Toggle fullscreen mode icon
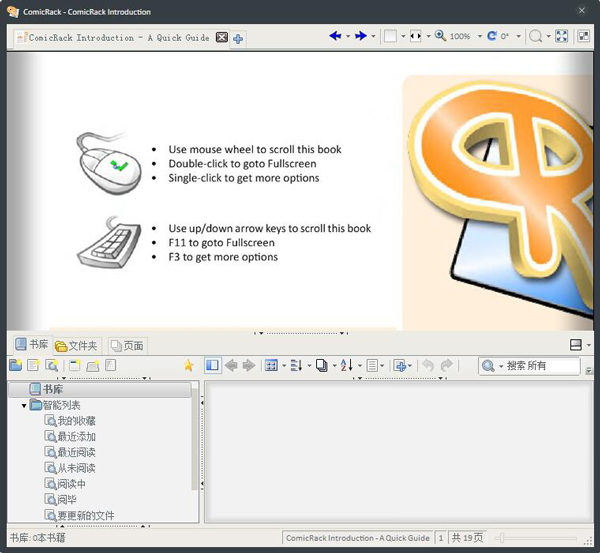 coord(561,36)
